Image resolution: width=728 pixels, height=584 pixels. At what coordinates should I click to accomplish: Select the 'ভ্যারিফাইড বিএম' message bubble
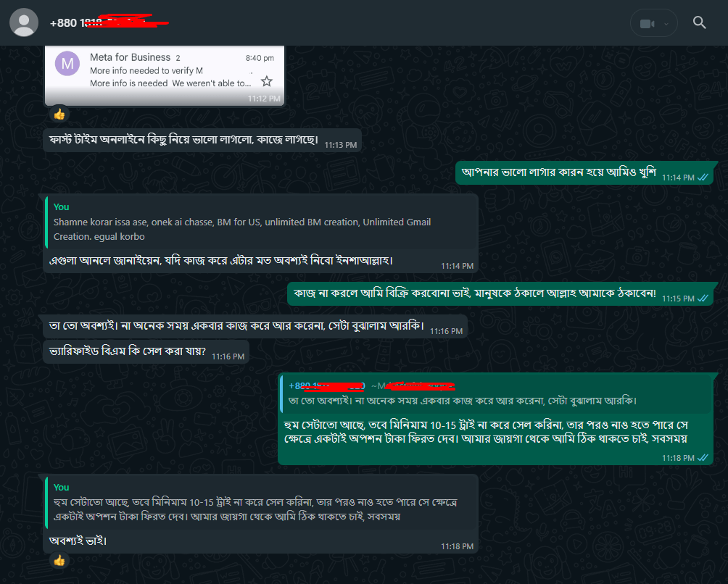[x=146, y=352]
